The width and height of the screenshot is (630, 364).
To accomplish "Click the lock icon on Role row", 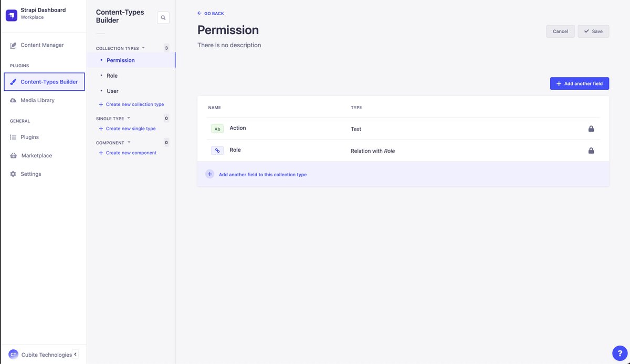I will [591, 151].
